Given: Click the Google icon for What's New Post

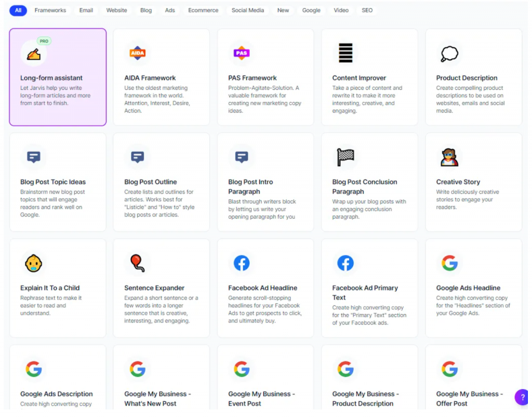Looking at the screenshot, I should (137, 369).
